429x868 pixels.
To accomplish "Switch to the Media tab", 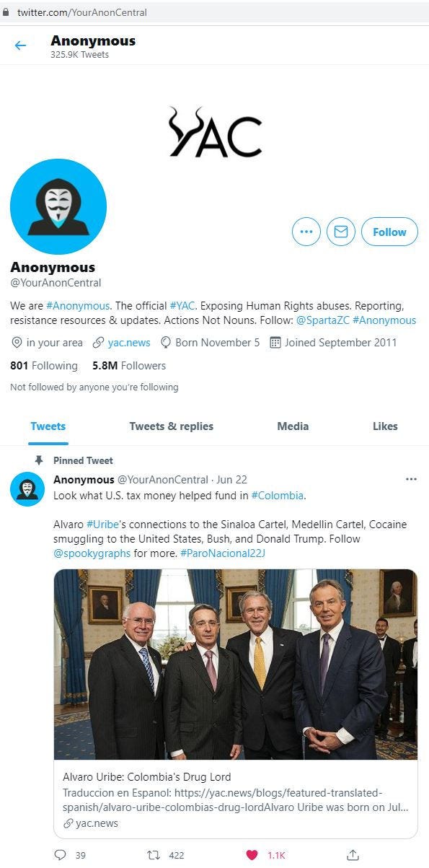I will (293, 426).
